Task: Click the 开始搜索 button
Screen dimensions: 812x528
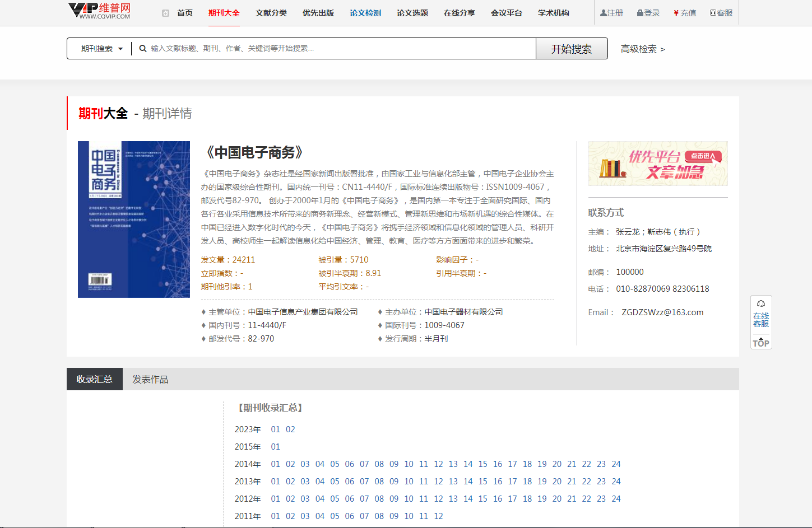Action: [x=572, y=49]
